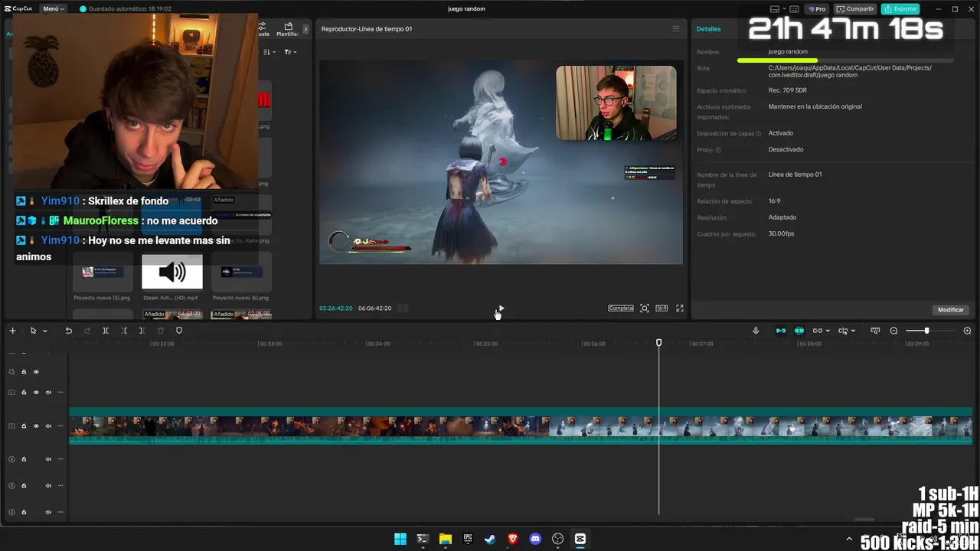Click the Disposición de capas info icon
980x551 pixels.
point(759,134)
